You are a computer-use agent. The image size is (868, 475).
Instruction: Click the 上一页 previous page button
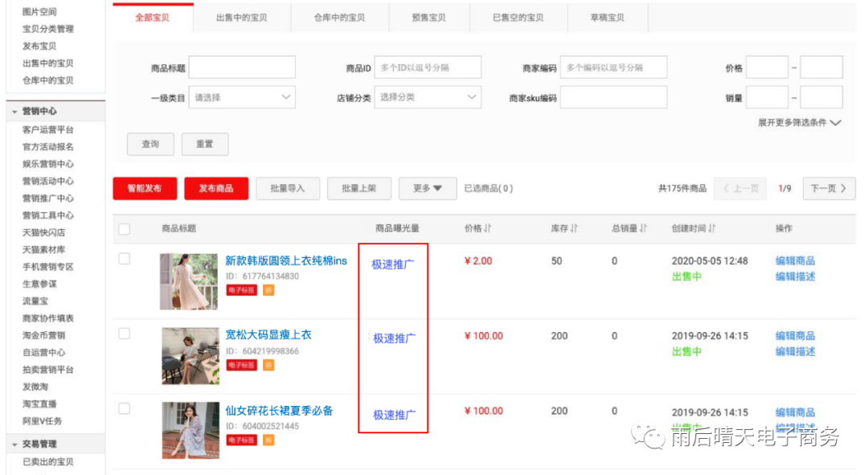(740, 188)
